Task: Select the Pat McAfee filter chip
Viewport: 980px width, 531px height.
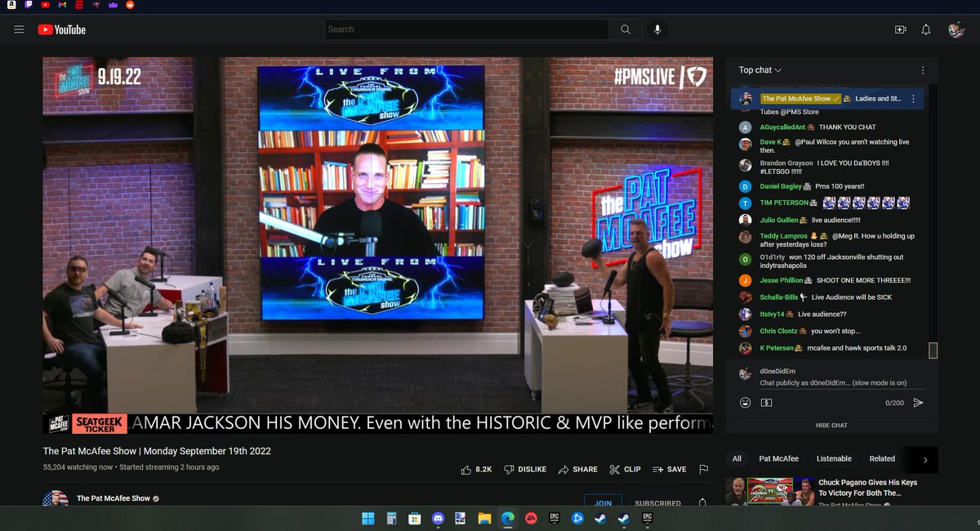Action: pos(779,459)
